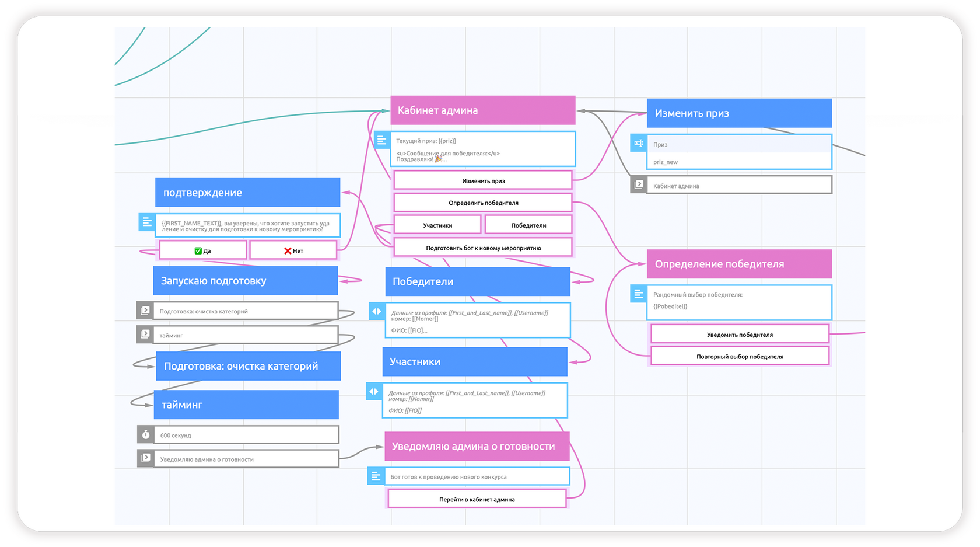Click code icon beside Участники profile data block
The image size is (980, 547).
coord(374,392)
